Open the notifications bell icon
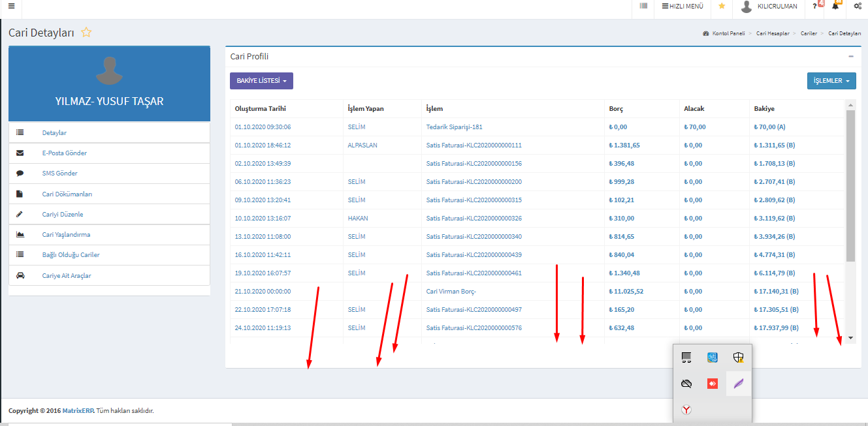This screenshot has width=868, height=426. (835, 6)
